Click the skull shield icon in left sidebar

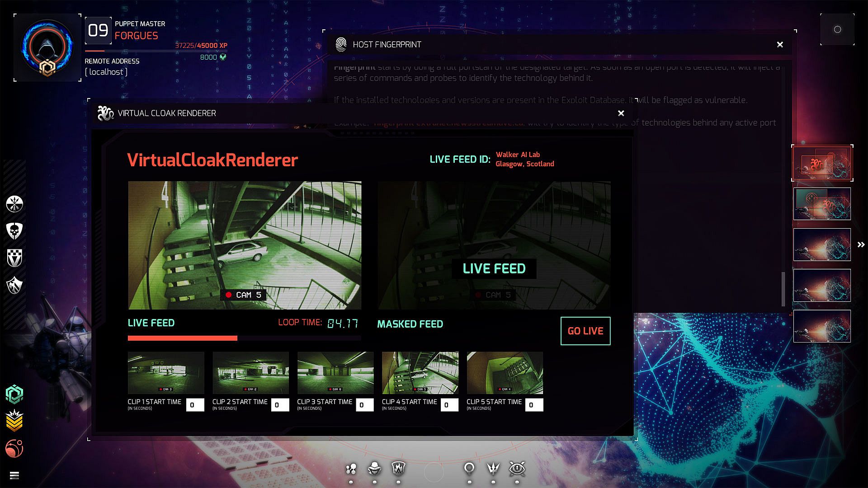[x=14, y=231]
